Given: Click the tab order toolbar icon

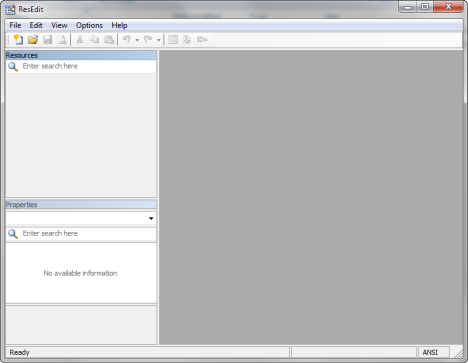Looking at the screenshot, I should 187,40.
